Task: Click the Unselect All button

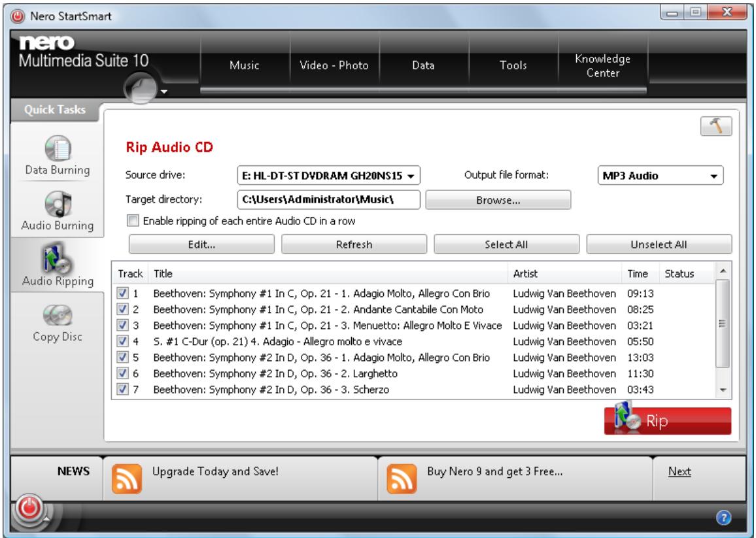Action: (659, 244)
